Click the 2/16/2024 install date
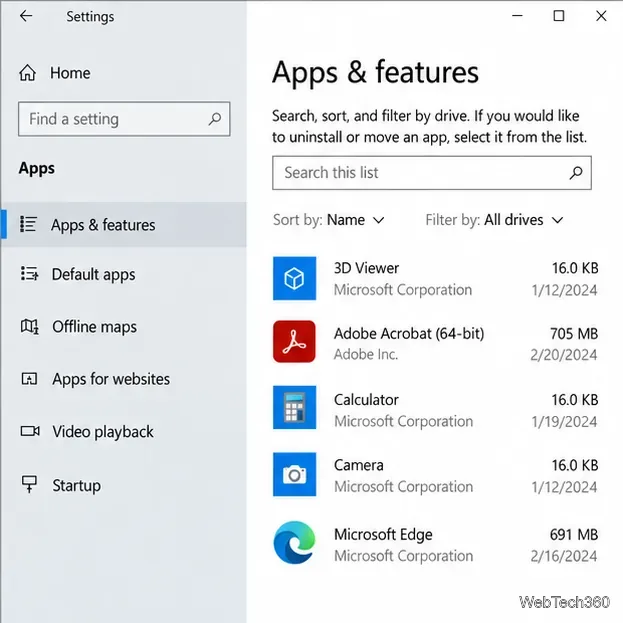The image size is (623, 623). [564, 556]
